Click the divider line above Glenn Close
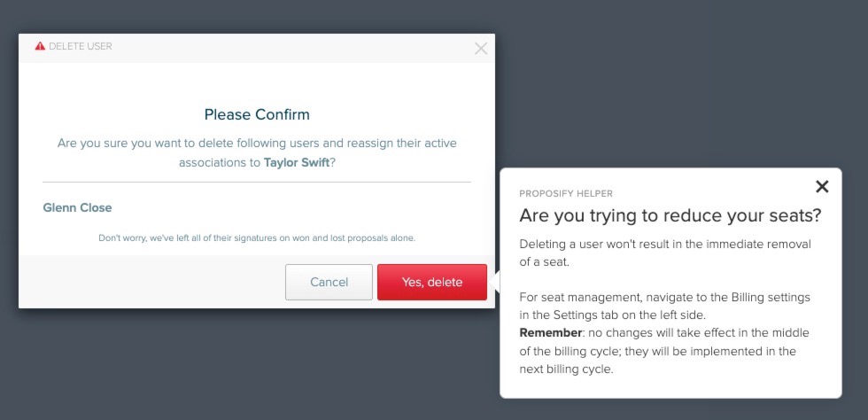 [x=257, y=182]
